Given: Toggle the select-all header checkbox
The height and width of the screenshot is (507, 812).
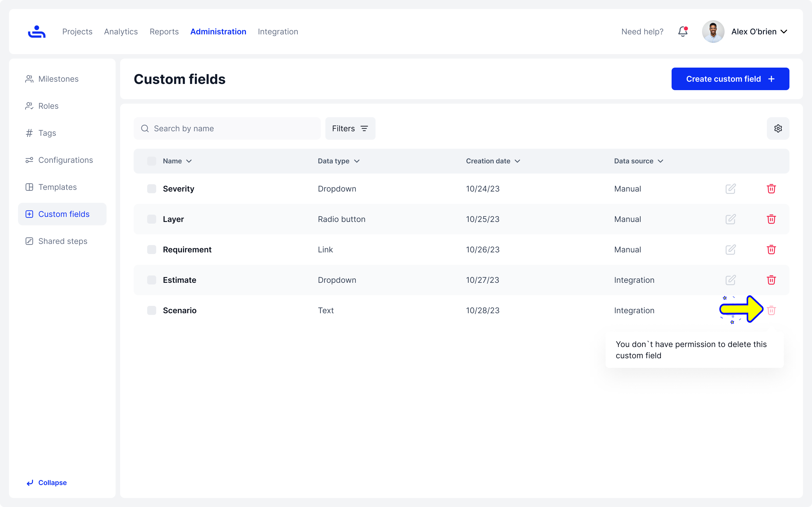Looking at the screenshot, I should (152, 161).
